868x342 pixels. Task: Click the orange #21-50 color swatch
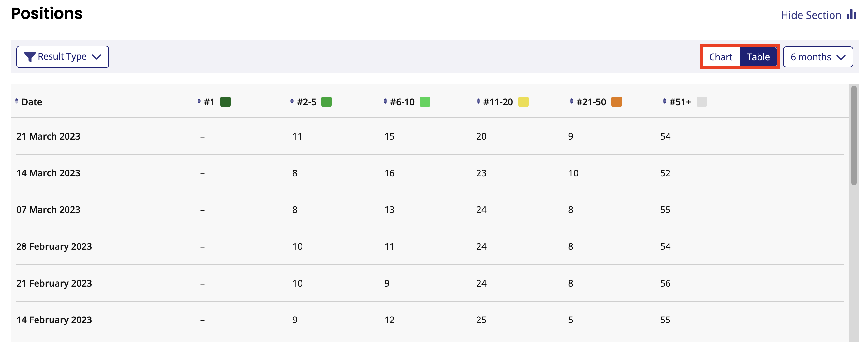(616, 102)
